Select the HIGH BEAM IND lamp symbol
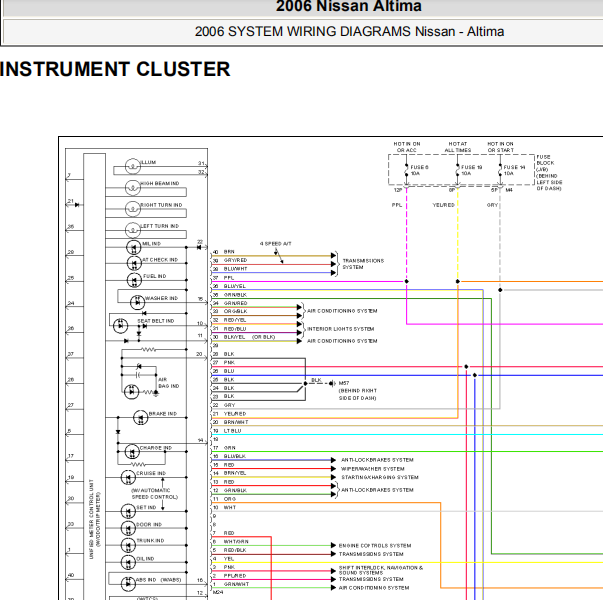The image size is (603, 600). click(132, 186)
